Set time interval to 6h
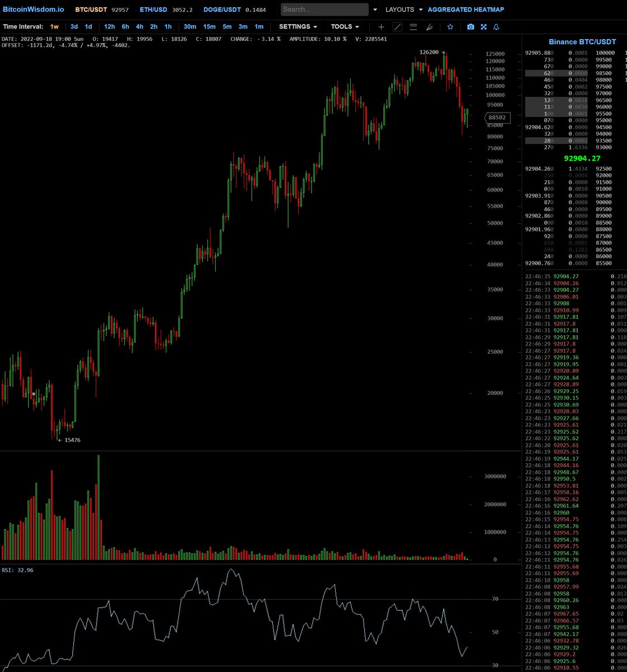 pyautogui.click(x=126, y=26)
